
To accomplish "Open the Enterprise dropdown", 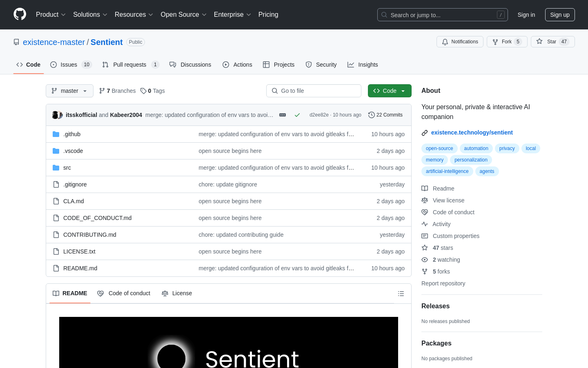I will tap(232, 15).
